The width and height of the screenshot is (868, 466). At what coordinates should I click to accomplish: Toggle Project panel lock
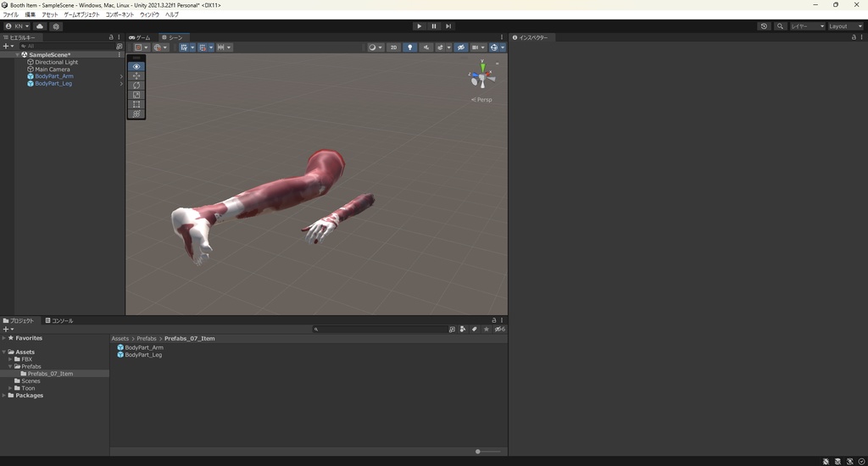(494, 320)
